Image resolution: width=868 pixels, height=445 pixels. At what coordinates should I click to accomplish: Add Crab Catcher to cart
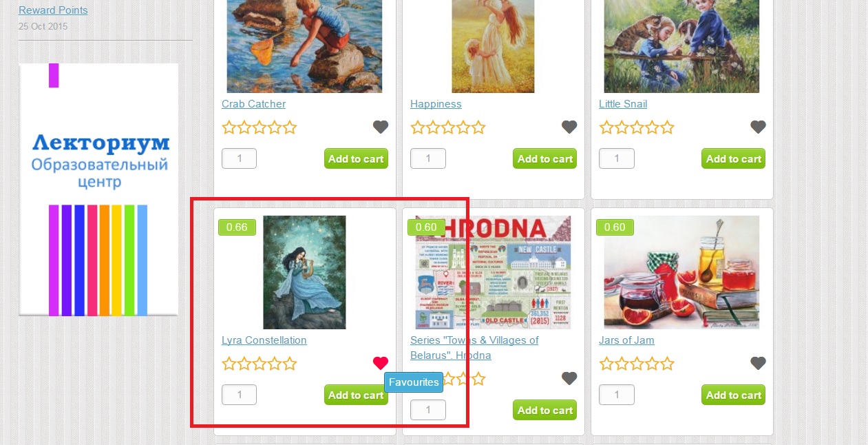click(356, 158)
